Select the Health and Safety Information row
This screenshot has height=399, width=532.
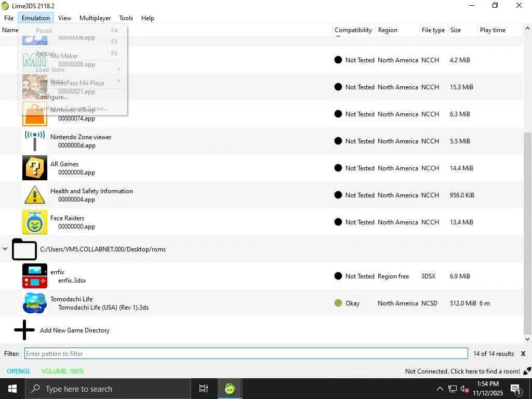pyautogui.click(x=261, y=195)
